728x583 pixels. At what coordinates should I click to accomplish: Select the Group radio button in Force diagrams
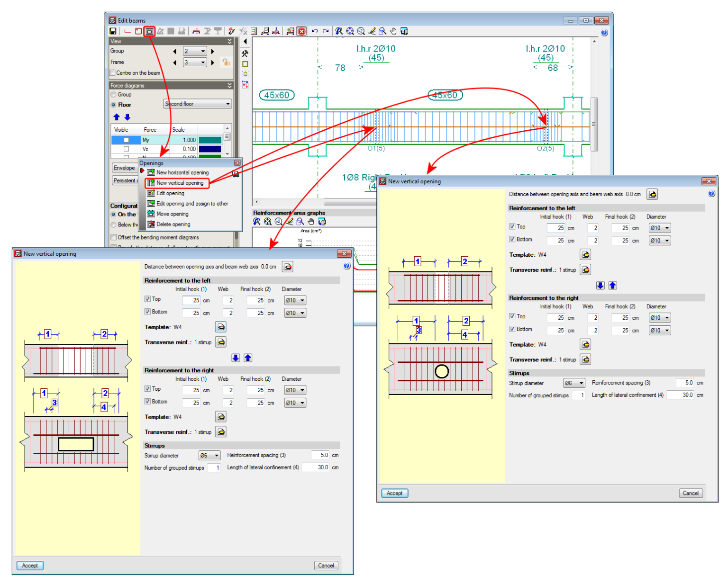(x=114, y=94)
